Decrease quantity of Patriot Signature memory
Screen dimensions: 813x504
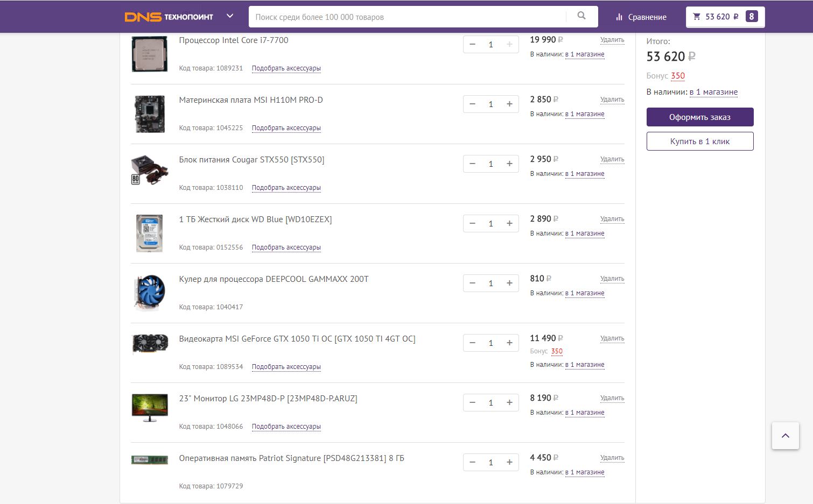[x=473, y=463]
